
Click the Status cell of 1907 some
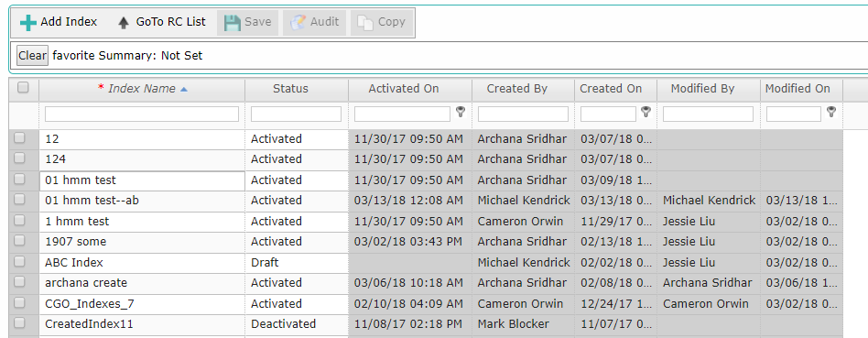297,242
